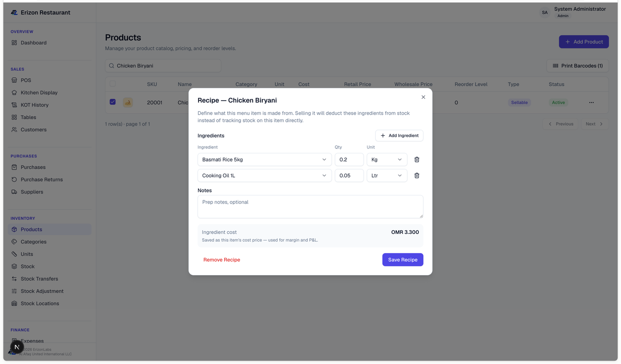The image size is (621, 364).
Task: Go to the Previous page
Action: point(560,124)
